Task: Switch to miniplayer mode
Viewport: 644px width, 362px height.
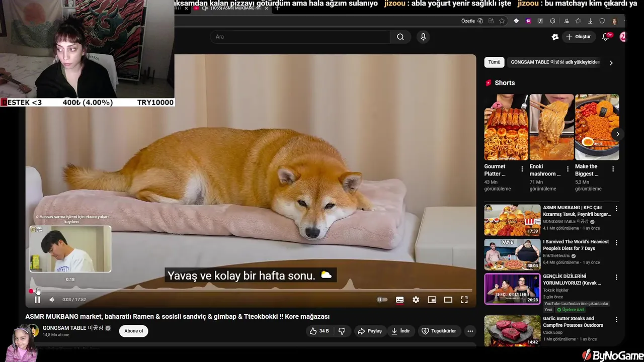Action: pyautogui.click(x=432, y=300)
